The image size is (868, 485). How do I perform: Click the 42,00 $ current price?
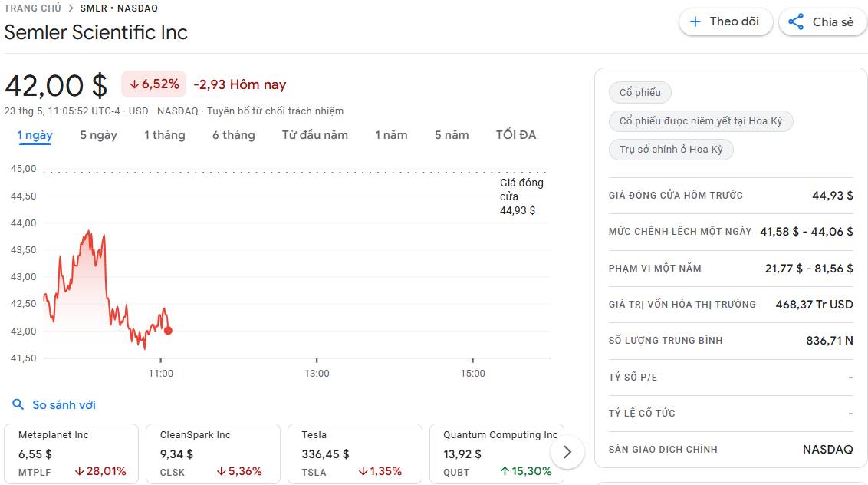pos(56,86)
